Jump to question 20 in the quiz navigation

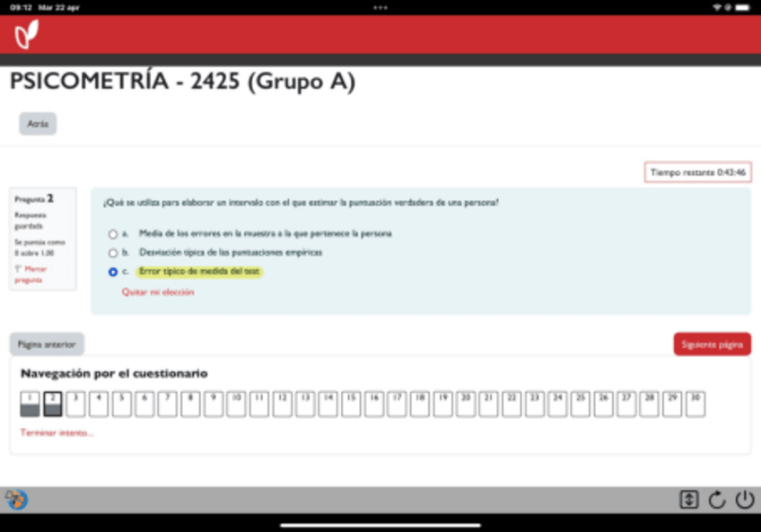pyautogui.click(x=466, y=404)
